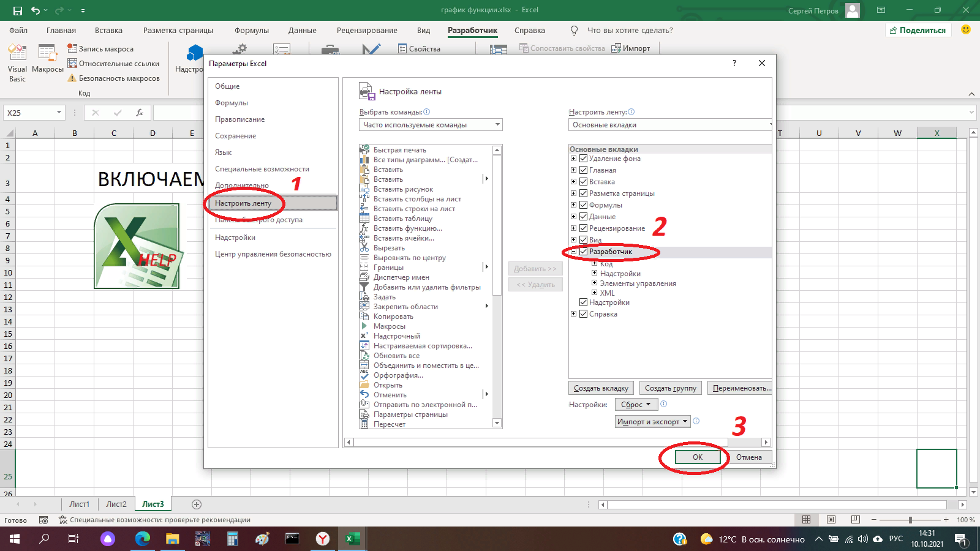Open Безопасность макросов settings
This screenshot has width=980, height=551.
click(x=113, y=78)
